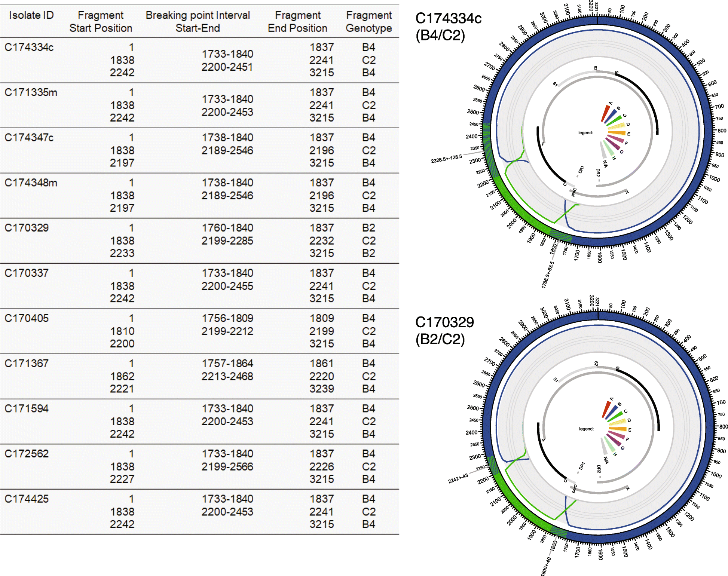This screenshot has height=576, width=728.
Task: Click the start position value 2233
Action: [122, 253]
